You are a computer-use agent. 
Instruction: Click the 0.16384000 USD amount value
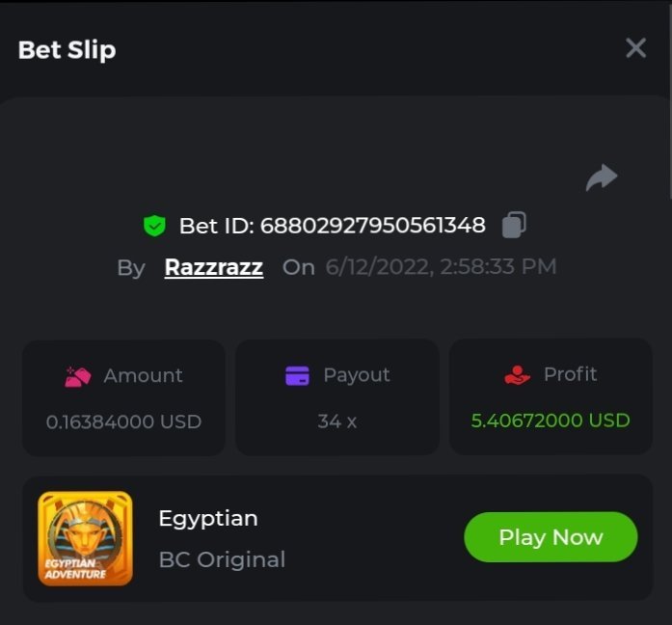(x=123, y=421)
